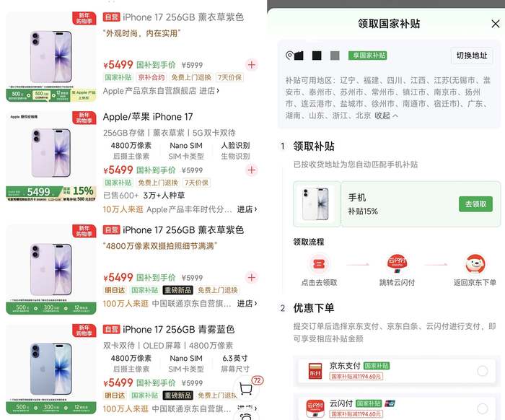This screenshot has height=420, width=505.
Task: Add the Apple/苹果 iPhone 17 listing to cart
Action: tap(252, 170)
